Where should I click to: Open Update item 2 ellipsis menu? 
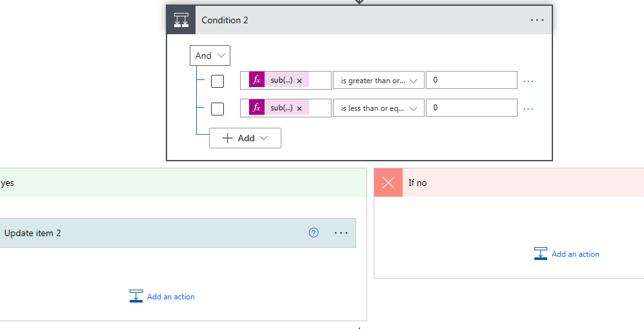point(341,233)
